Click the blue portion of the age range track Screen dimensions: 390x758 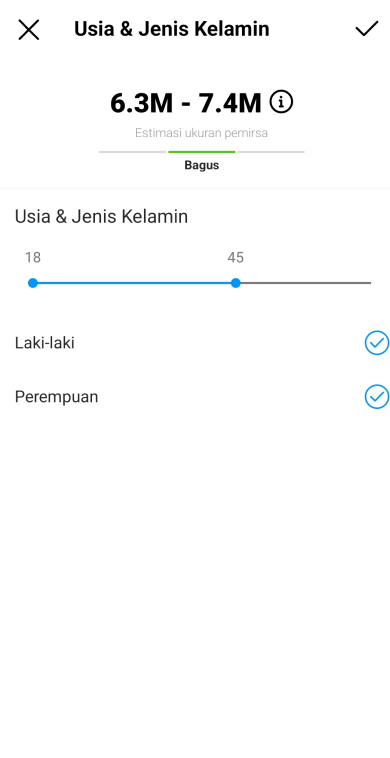(134, 283)
